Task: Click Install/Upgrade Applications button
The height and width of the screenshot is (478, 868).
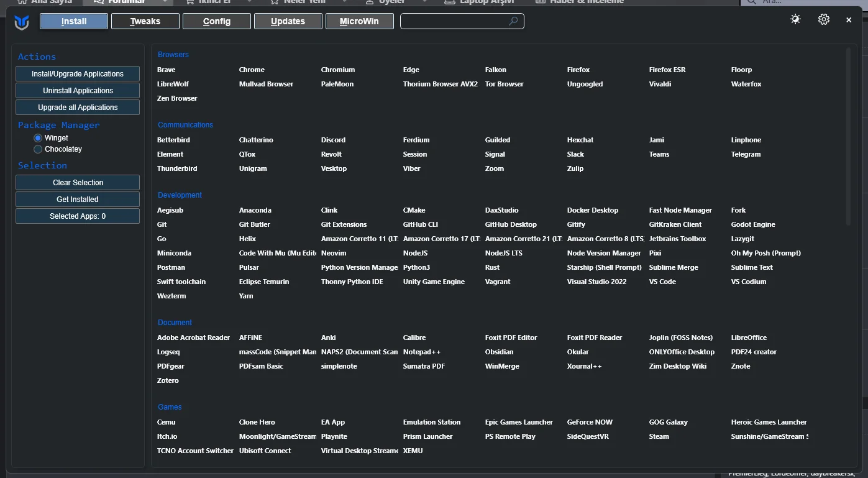Action: click(x=78, y=73)
